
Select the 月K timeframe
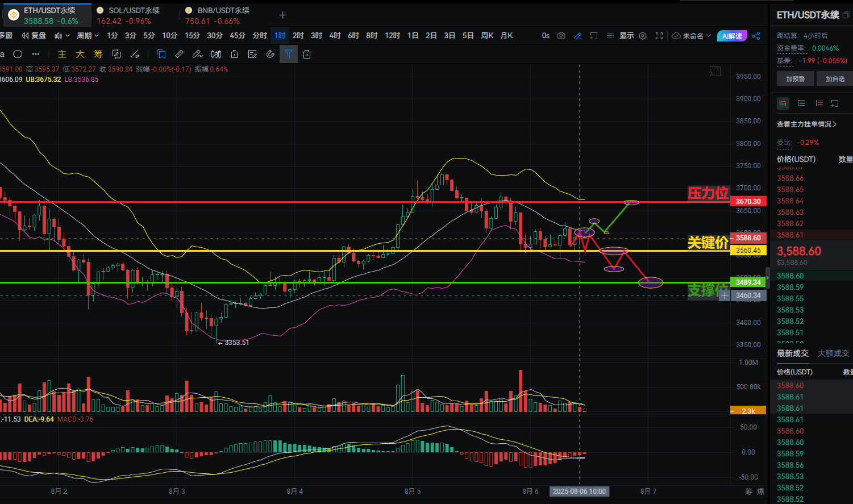pos(506,35)
